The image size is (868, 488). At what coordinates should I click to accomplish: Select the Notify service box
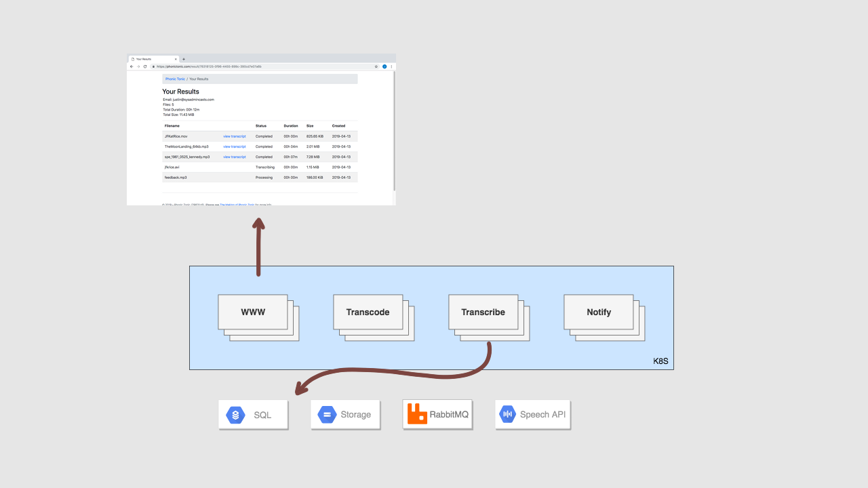click(599, 312)
